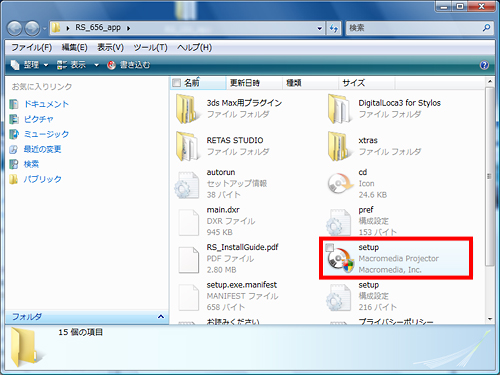Click the 書き込む burn button

coord(129,65)
